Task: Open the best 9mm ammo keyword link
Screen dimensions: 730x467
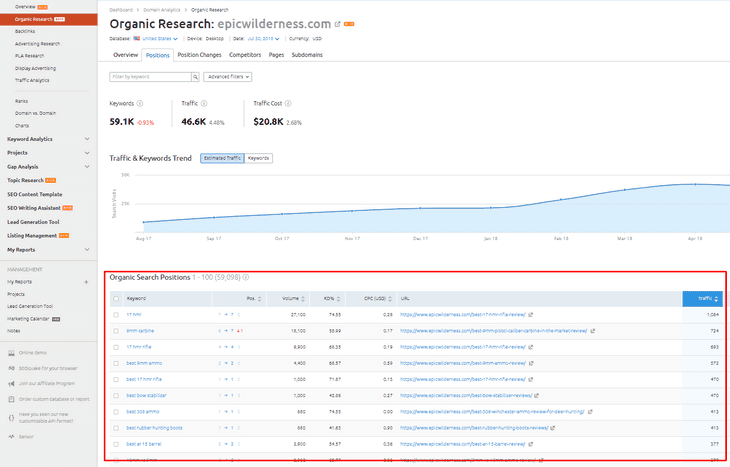Action: [144, 363]
